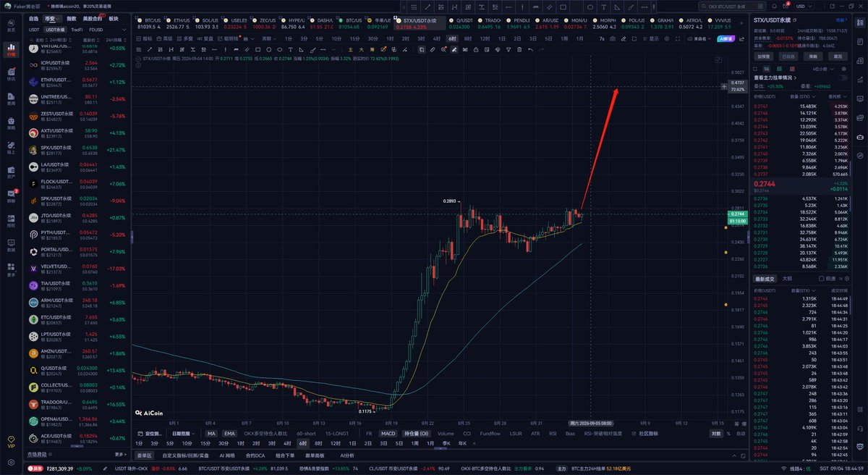The height and width of the screenshot is (475, 868).
Task: Click the share chart icon
Action: pos(742,38)
